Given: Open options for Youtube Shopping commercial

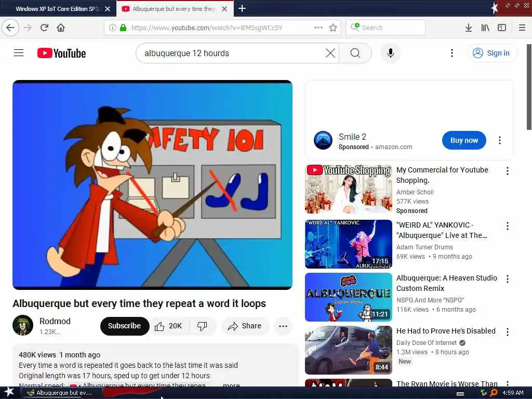Looking at the screenshot, I should (507, 170).
